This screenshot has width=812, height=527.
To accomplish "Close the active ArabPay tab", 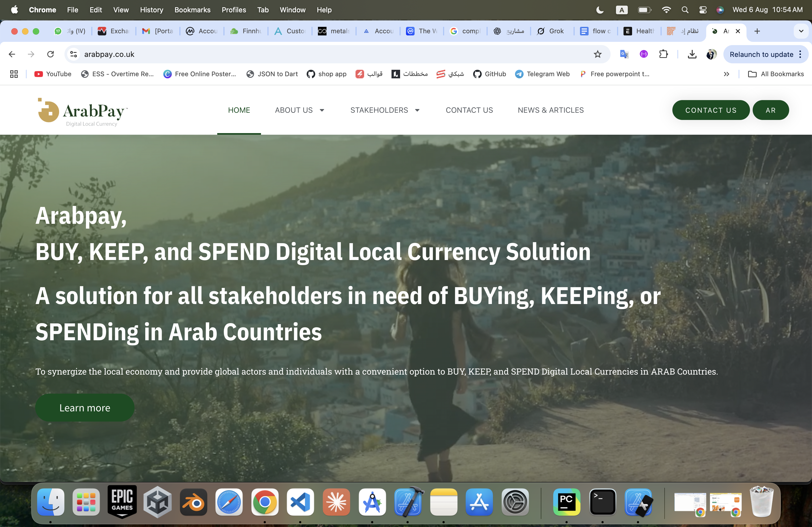I will (x=738, y=31).
